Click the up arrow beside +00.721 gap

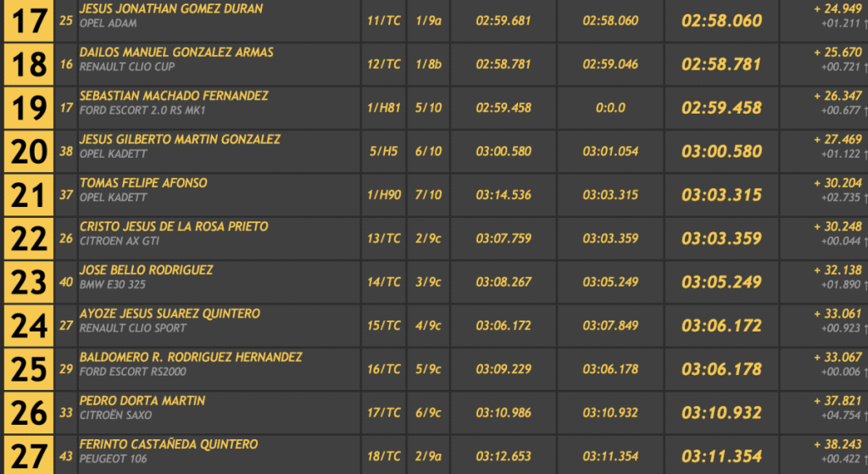coord(865,66)
